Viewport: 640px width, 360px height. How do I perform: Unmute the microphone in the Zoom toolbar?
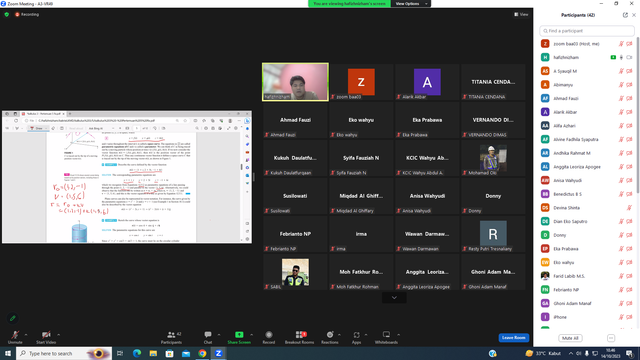pos(15,337)
